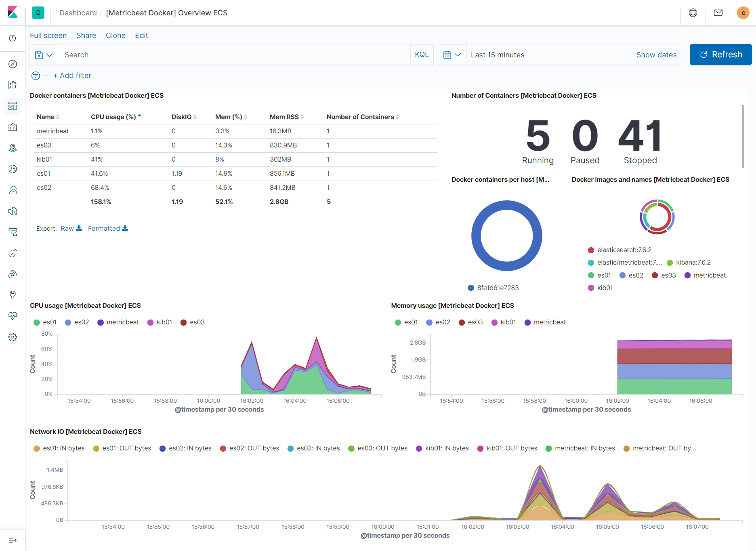The height and width of the screenshot is (551, 756).
Task: Expand the sidebar navigation at bottom
Action: 13,540
